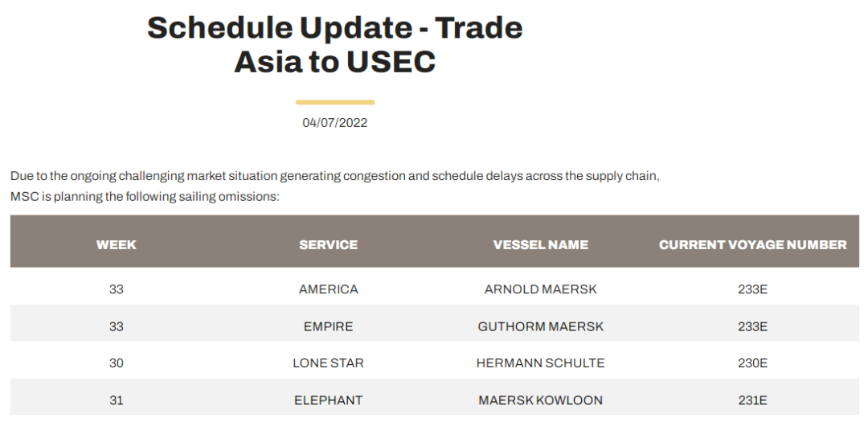This screenshot has height=426, width=868.
Task: Click the LONE STAR service cell
Action: [328, 363]
